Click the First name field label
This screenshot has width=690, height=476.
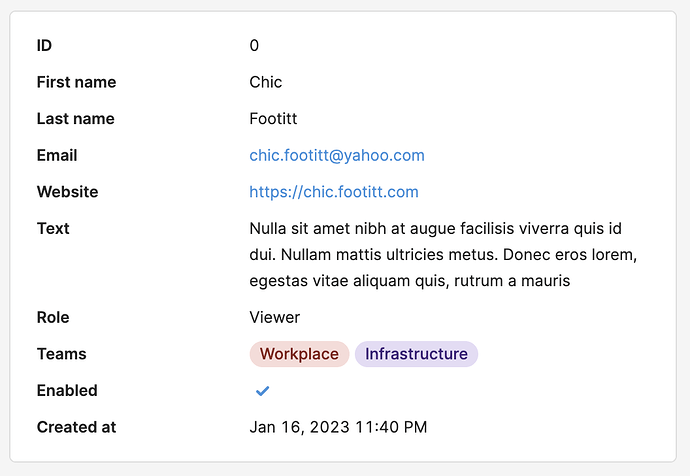[76, 82]
